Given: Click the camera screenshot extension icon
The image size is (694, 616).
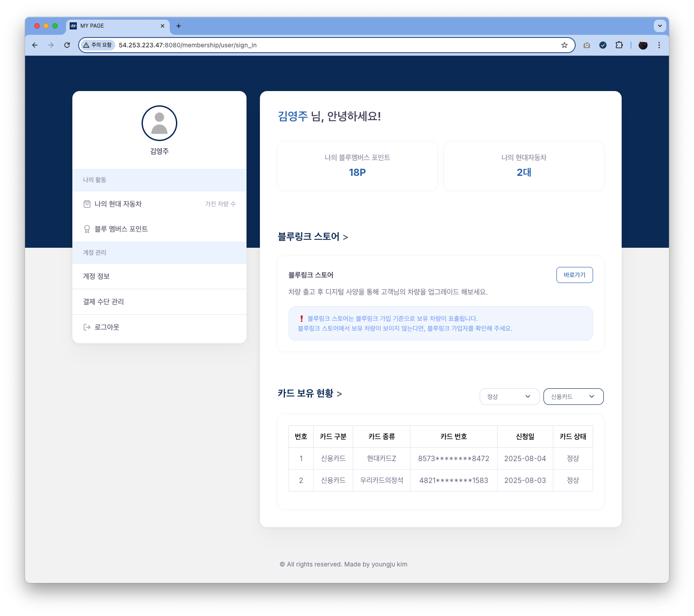Looking at the screenshot, I should [587, 45].
